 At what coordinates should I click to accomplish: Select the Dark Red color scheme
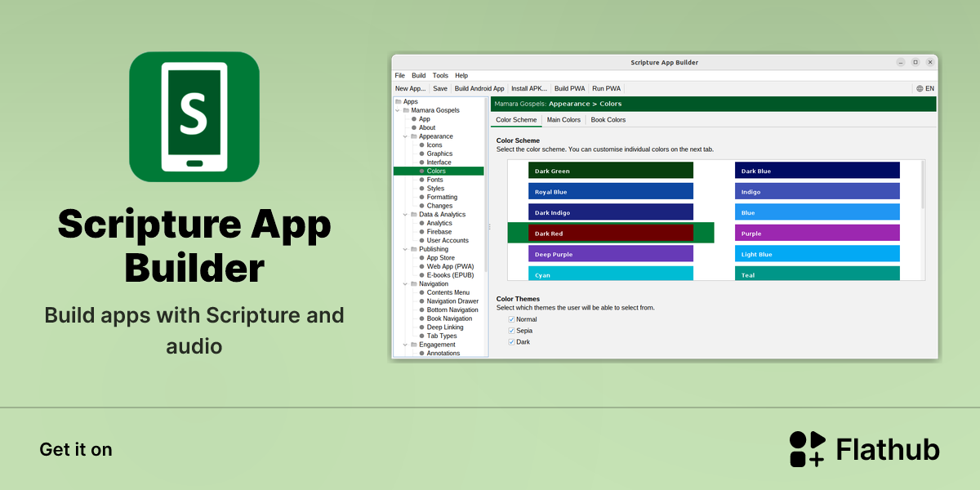(x=611, y=233)
